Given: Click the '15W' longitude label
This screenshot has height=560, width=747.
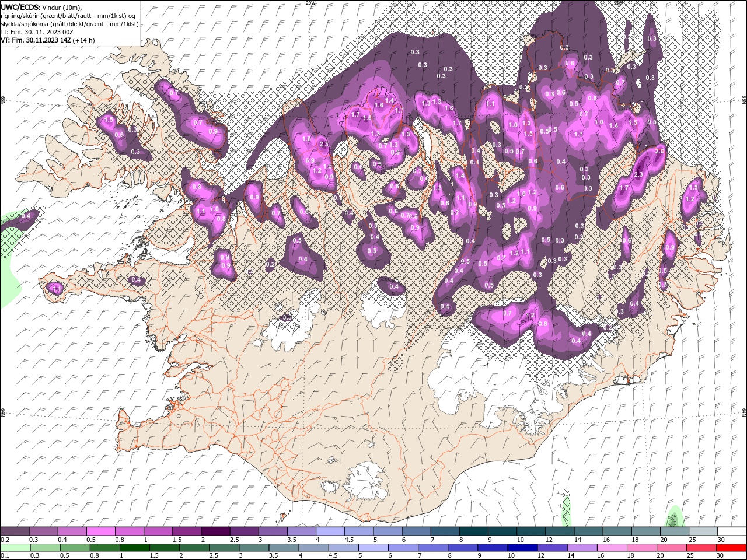Looking at the screenshot, I should [617, 3].
